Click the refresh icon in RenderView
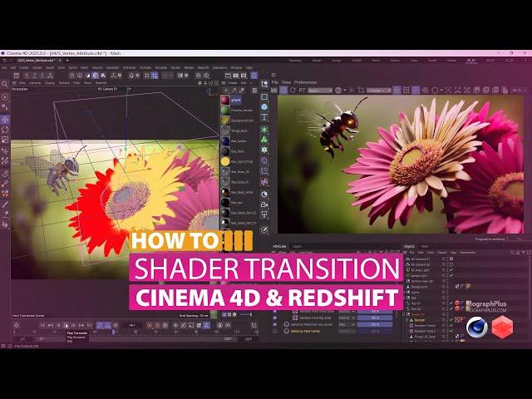Viewport: 532px width, 399px height. [x=293, y=91]
